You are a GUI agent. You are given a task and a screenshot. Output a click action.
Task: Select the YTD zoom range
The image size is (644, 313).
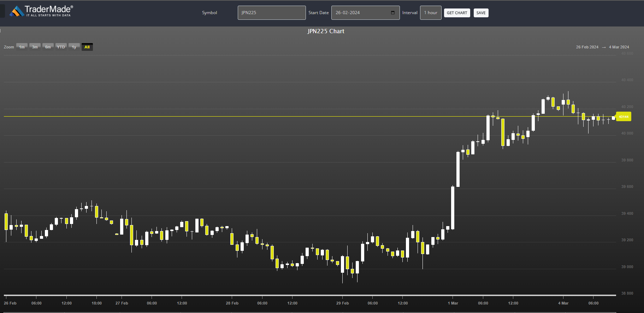click(x=61, y=47)
